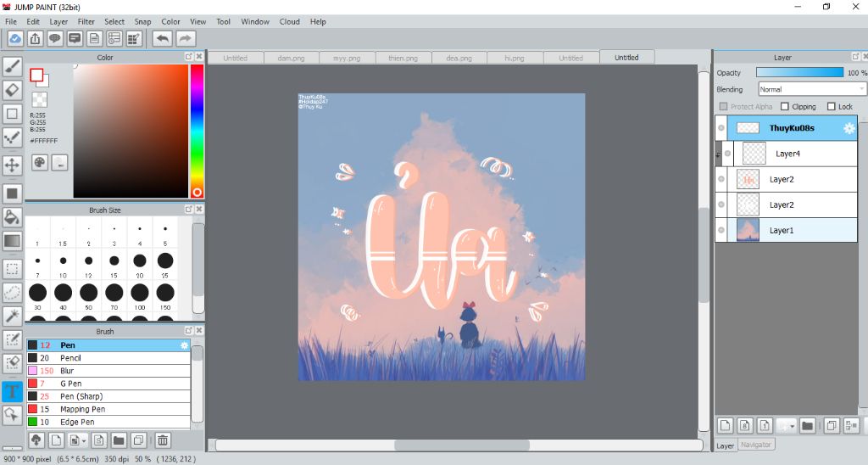Delete brush with the trash icon

(163, 440)
